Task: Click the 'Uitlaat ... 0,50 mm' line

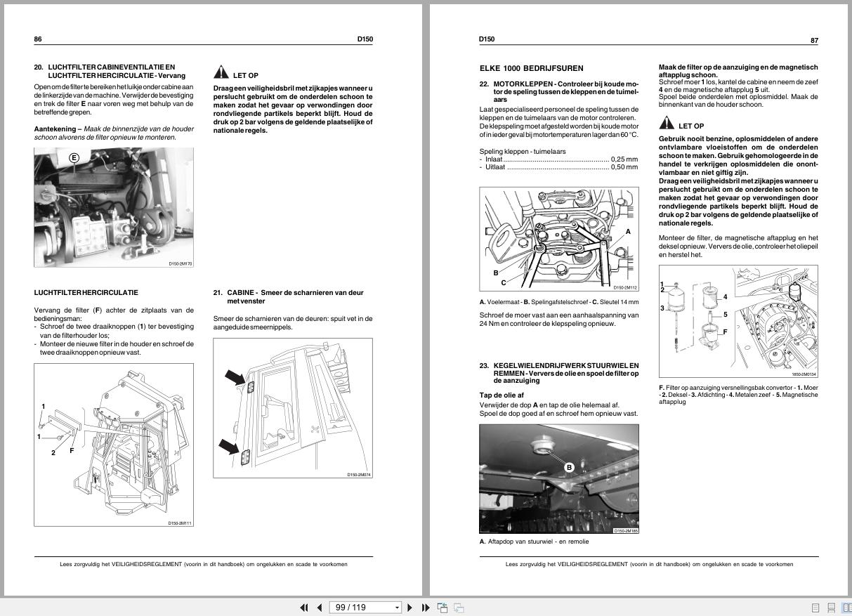Action: (x=559, y=167)
